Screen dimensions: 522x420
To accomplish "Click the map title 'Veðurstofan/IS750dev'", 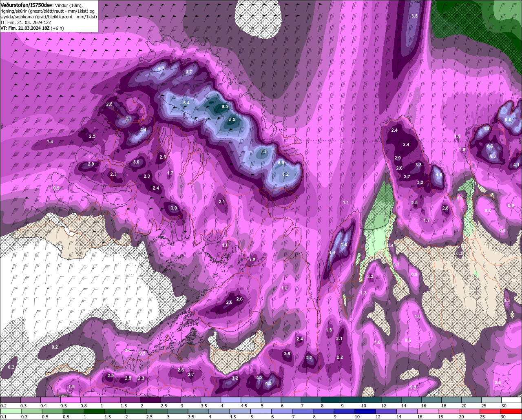I will (27, 4).
